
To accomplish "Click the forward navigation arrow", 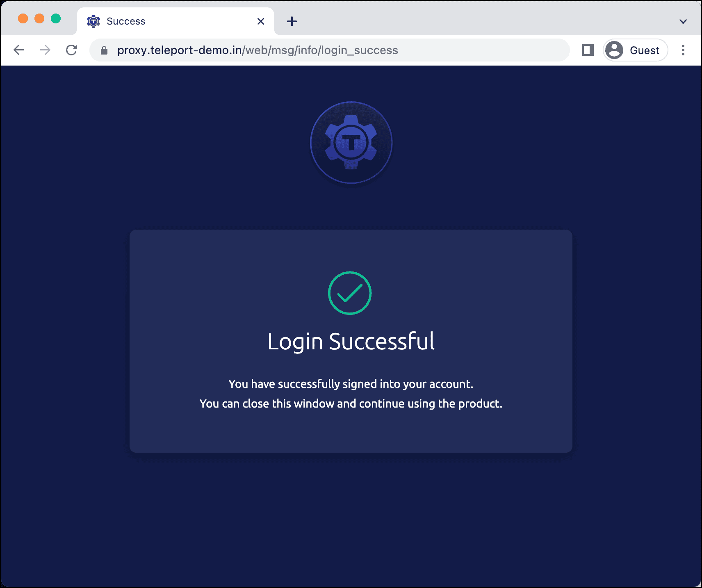I will 45,50.
